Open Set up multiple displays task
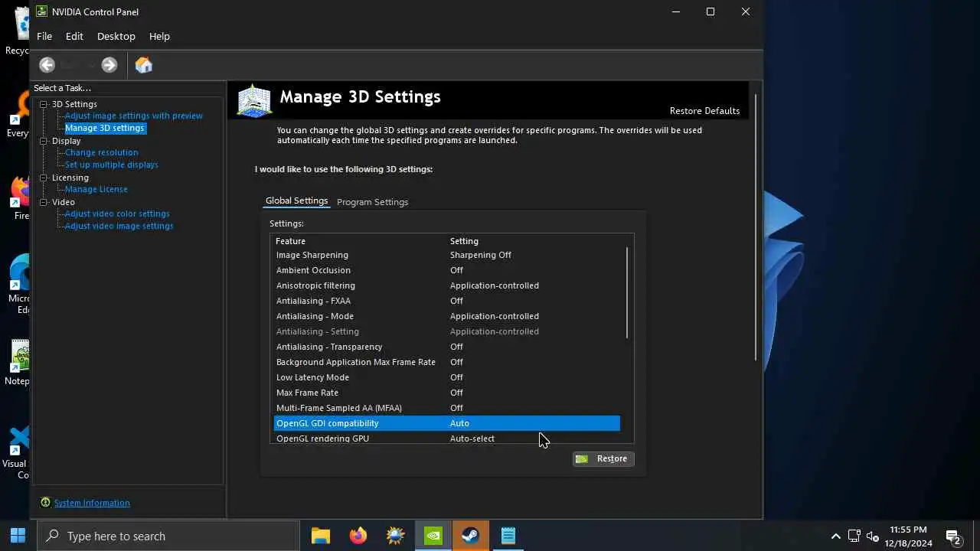This screenshot has width=980, height=551. coord(112,165)
